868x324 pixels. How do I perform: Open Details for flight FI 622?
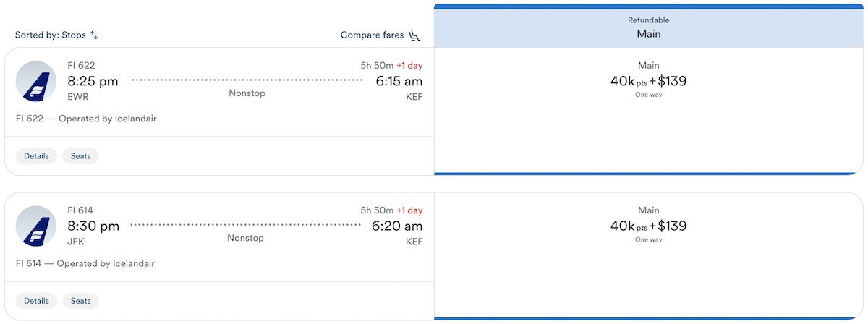[x=36, y=155]
